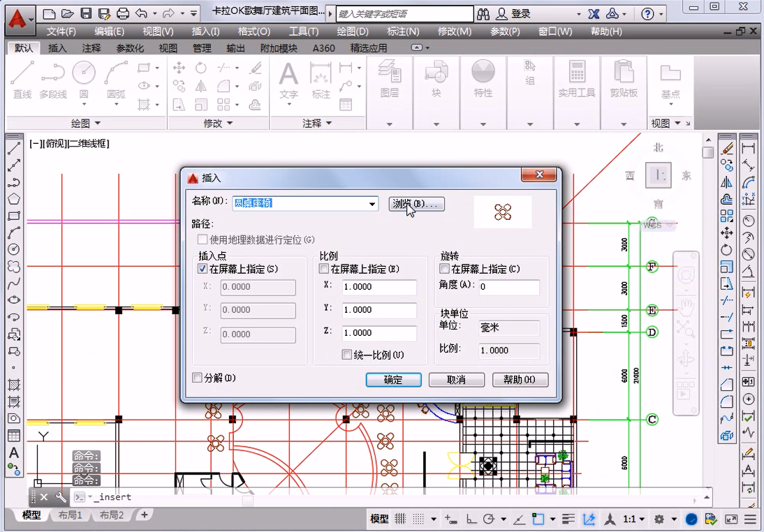Toggle grid display in status bar
This screenshot has width=764, height=532.
[400, 519]
